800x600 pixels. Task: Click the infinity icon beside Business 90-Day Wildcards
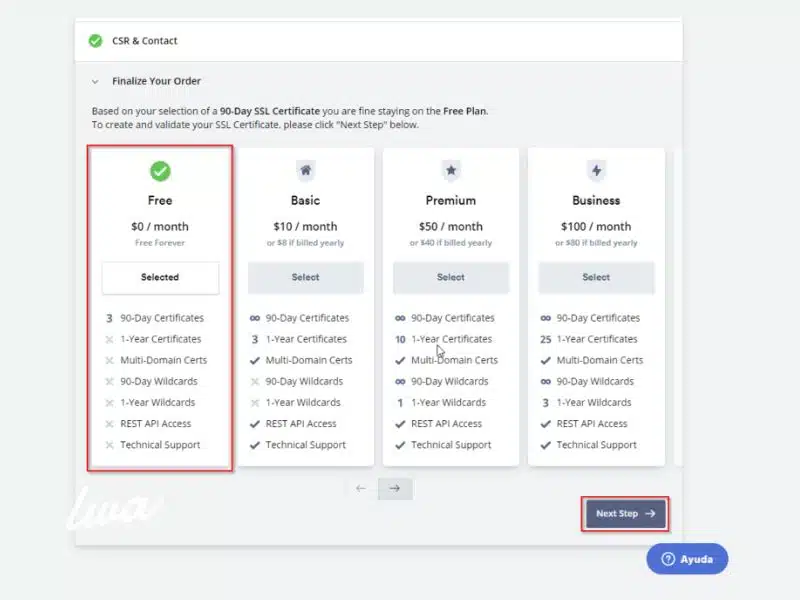(x=545, y=381)
